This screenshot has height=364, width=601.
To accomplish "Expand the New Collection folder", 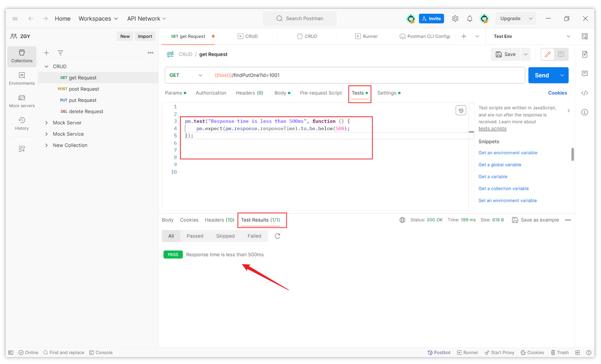I will (46, 145).
